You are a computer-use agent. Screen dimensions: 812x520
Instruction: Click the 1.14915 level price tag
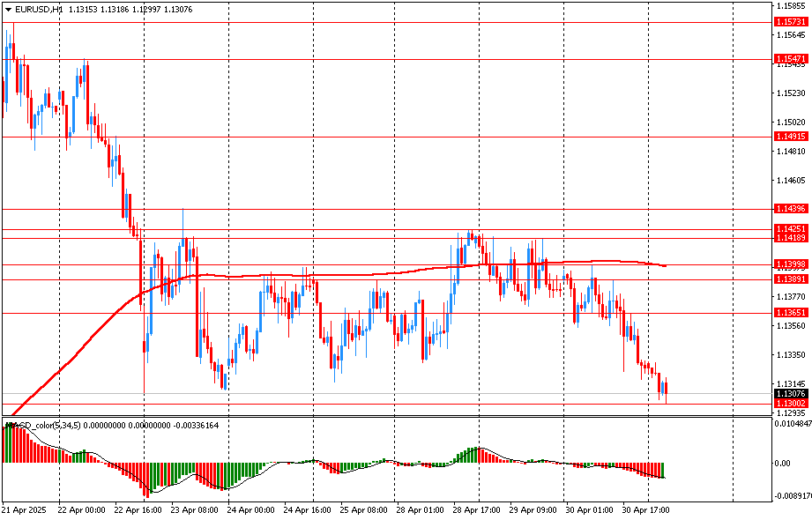(791, 137)
